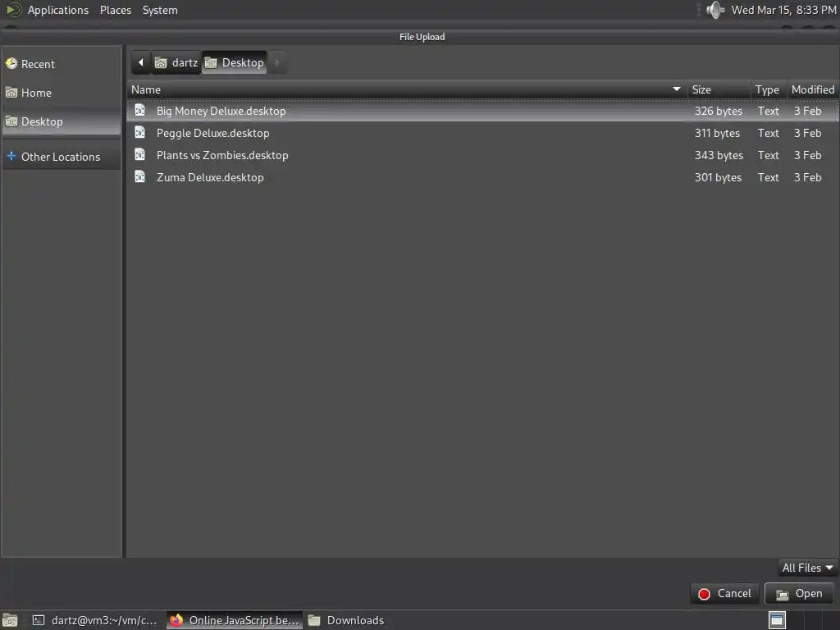This screenshot has width=840, height=630.
Task: Select the Big Money Deluxe.desktop file name
Action: point(221,111)
